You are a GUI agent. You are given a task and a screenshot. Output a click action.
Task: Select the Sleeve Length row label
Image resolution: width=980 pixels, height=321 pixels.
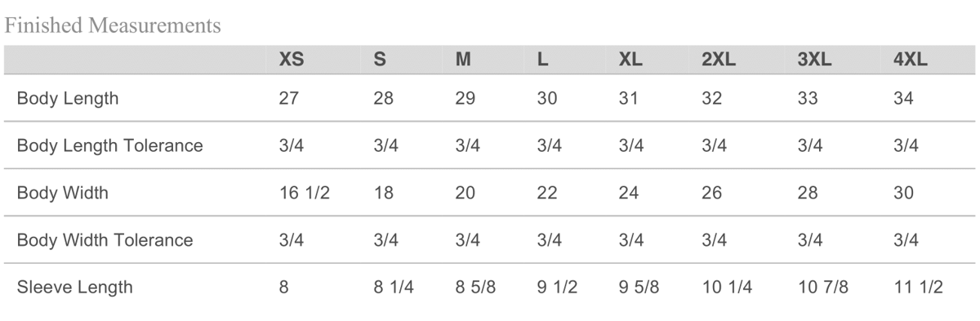tap(74, 288)
